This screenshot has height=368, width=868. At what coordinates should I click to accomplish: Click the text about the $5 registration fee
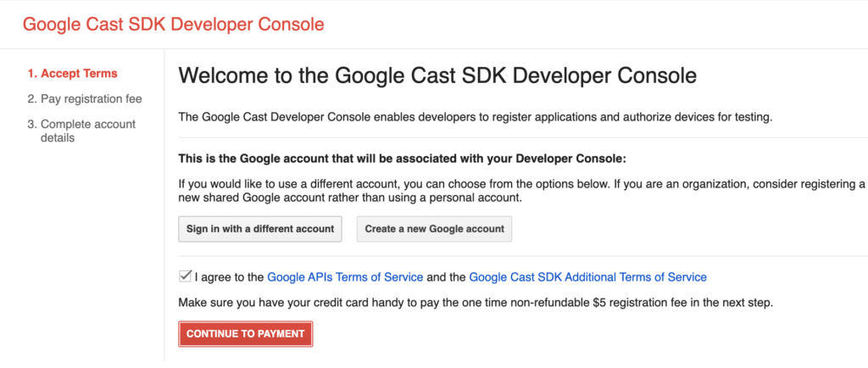coord(474,304)
